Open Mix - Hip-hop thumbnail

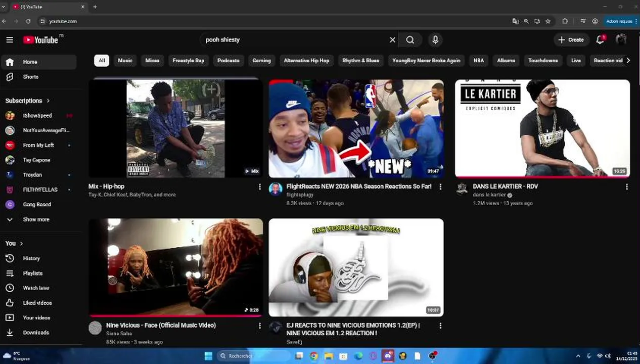[175, 128]
